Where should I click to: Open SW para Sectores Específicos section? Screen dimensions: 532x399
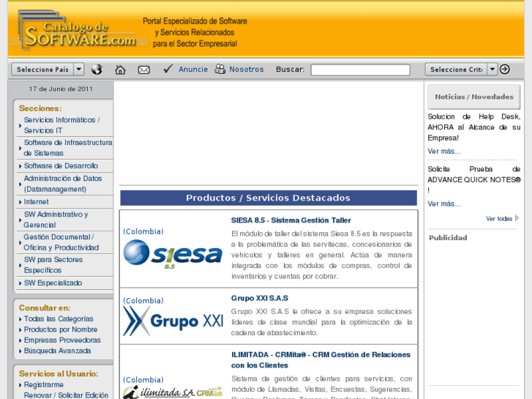[53, 265]
